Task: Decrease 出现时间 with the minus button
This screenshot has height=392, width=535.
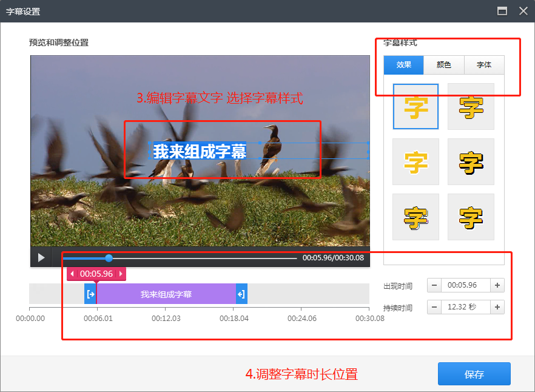Action: pos(434,285)
